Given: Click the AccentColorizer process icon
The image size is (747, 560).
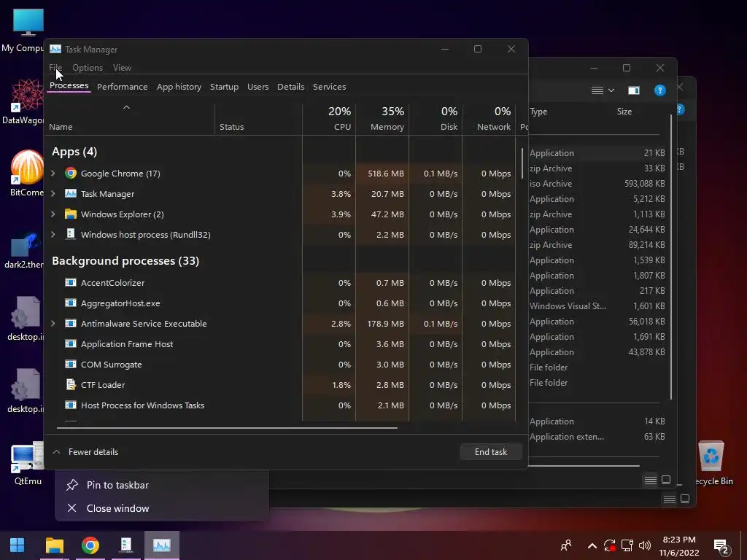Looking at the screenshot, I should coord(71,282).
